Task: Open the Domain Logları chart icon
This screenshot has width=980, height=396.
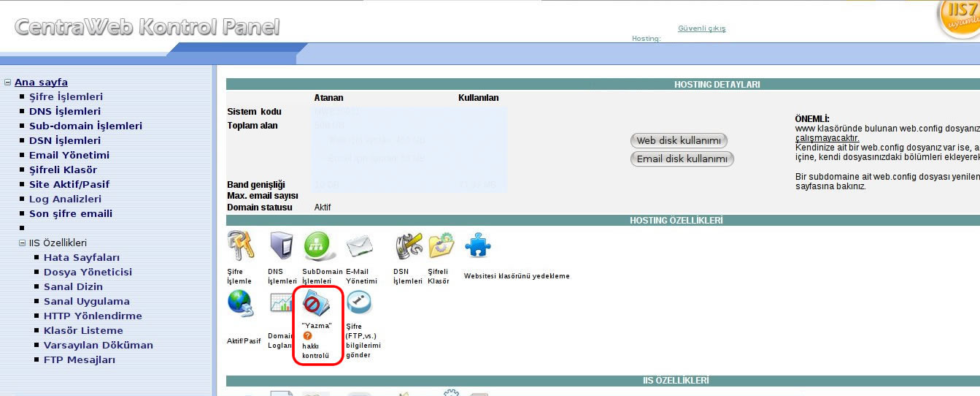Action: click(x=281, y=302)
